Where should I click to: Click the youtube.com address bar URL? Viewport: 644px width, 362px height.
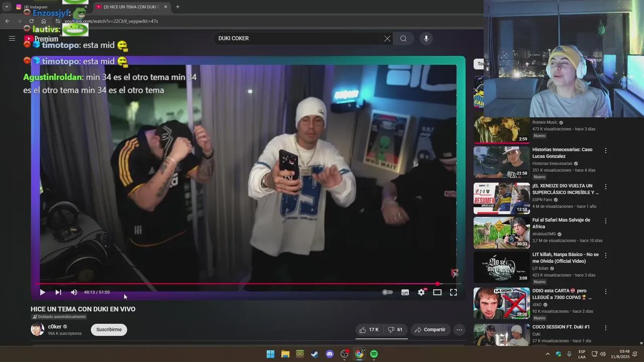point(111,21)
